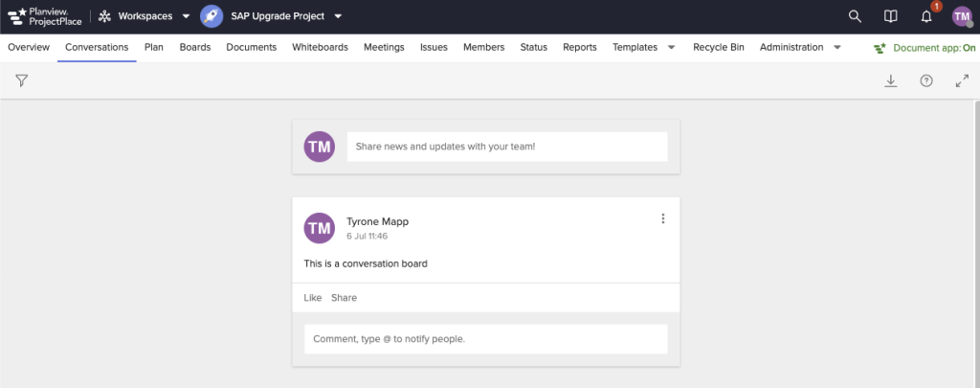The width and height of the screenshot is (980, 388).
Task: Expand the Administration dropdown arrow
Action: 837,47
